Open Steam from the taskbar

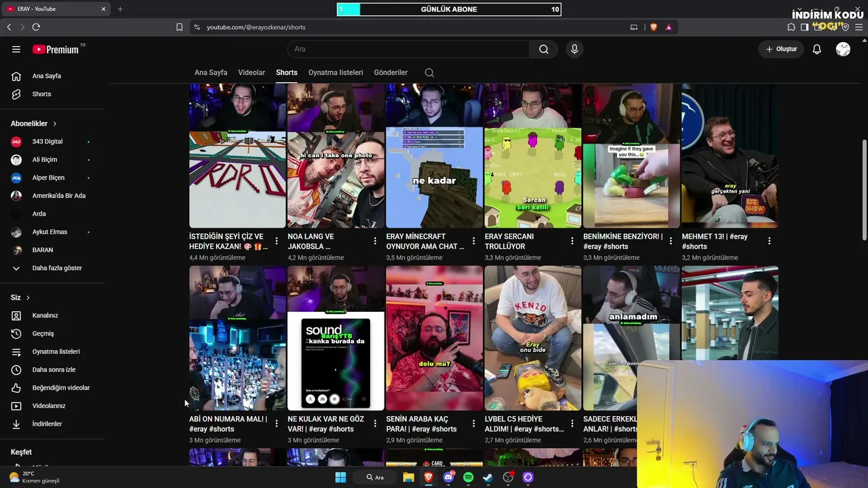[488, 477]
